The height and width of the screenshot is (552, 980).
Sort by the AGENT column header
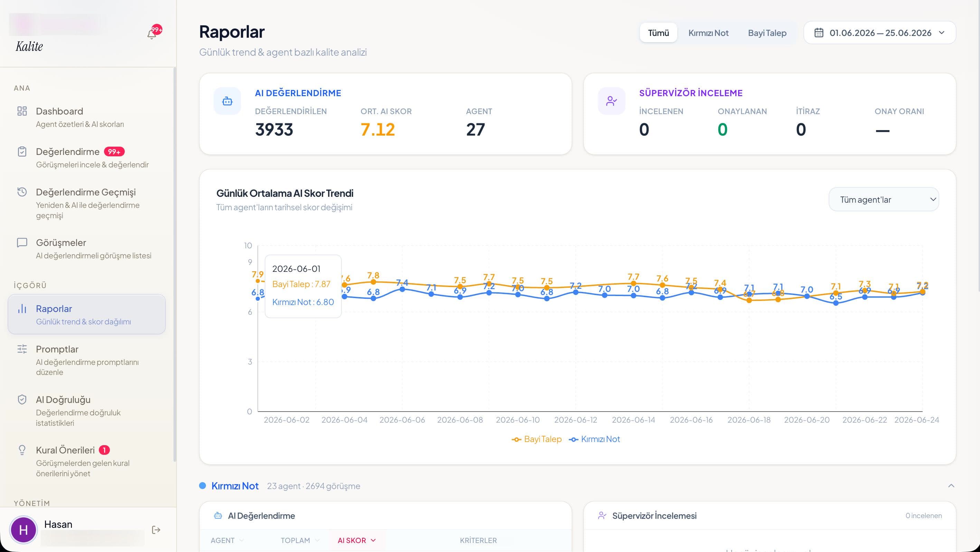pos(227,541)
